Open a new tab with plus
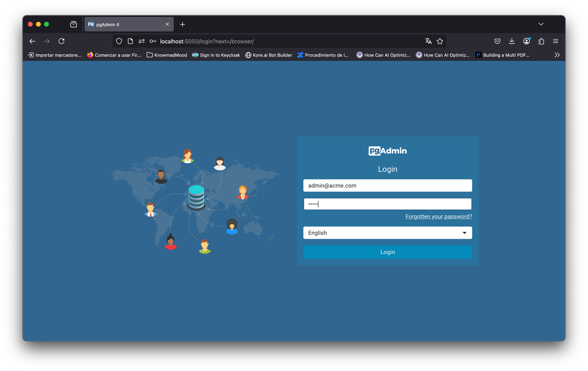588x371 pixels. click(x=183, y=24)
